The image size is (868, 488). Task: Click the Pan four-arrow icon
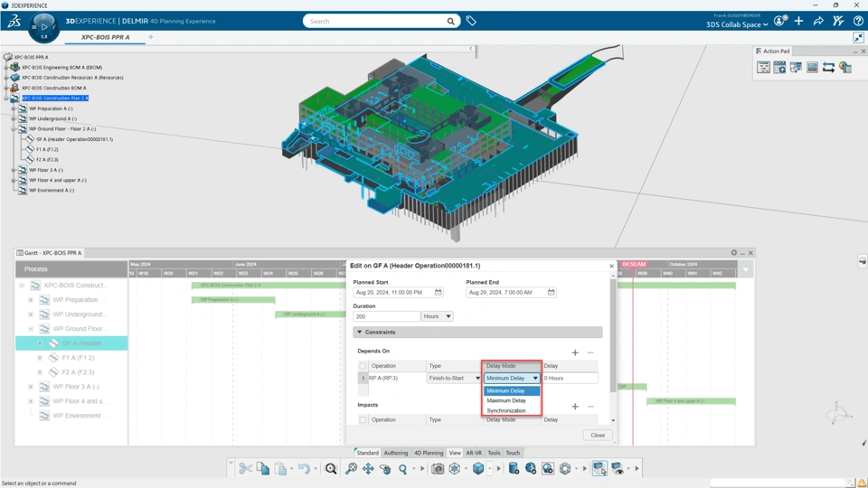(368, 469)
